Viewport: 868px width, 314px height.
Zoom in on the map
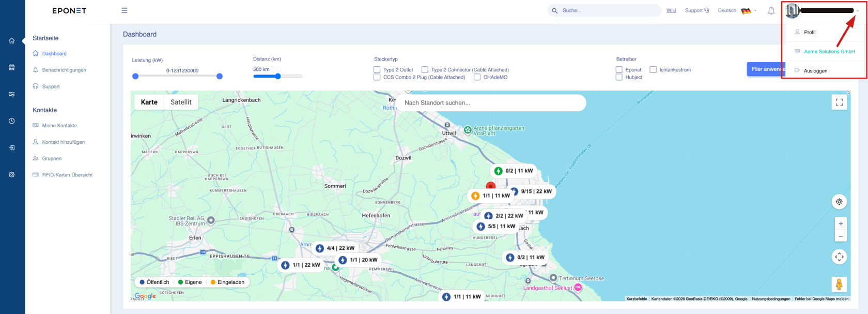(x=841, y=224)
